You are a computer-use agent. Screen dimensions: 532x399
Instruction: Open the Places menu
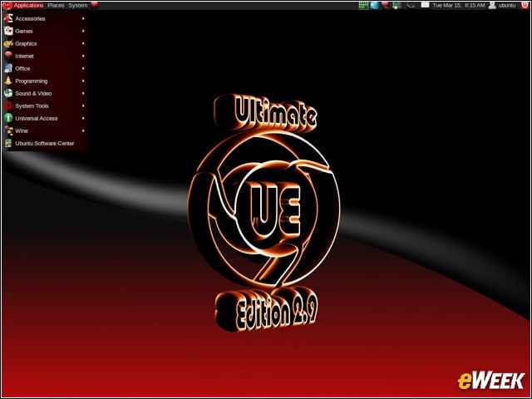tap(56, 5)
